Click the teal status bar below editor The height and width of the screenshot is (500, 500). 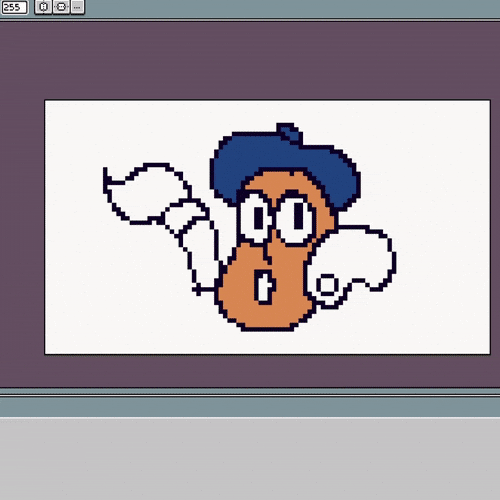[250, 407]
